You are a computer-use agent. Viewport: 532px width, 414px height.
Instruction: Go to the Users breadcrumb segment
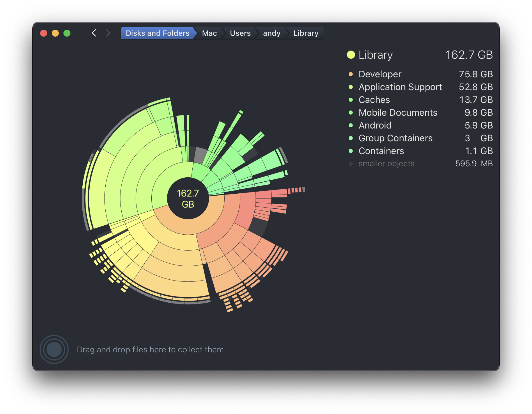[240, 33]
